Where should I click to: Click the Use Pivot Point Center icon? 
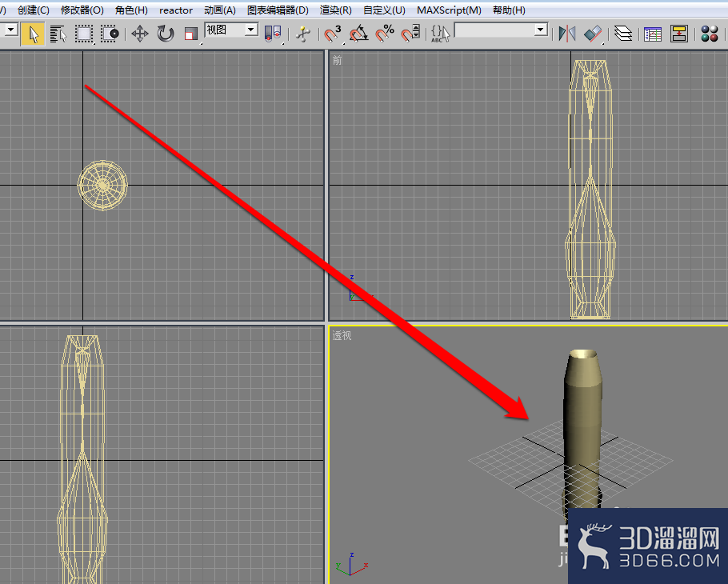273,34
